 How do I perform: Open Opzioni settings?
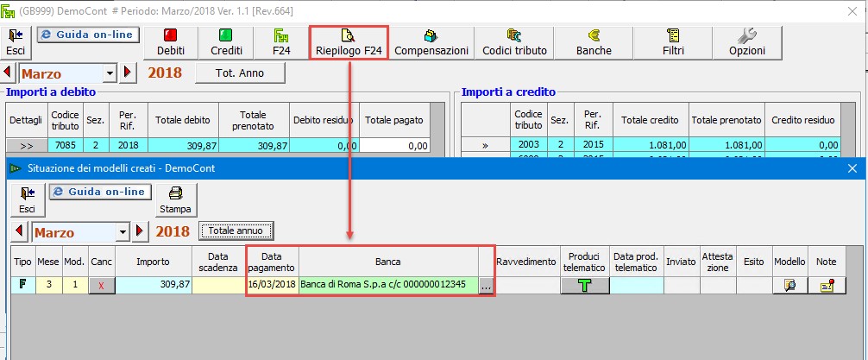(746, 41)
